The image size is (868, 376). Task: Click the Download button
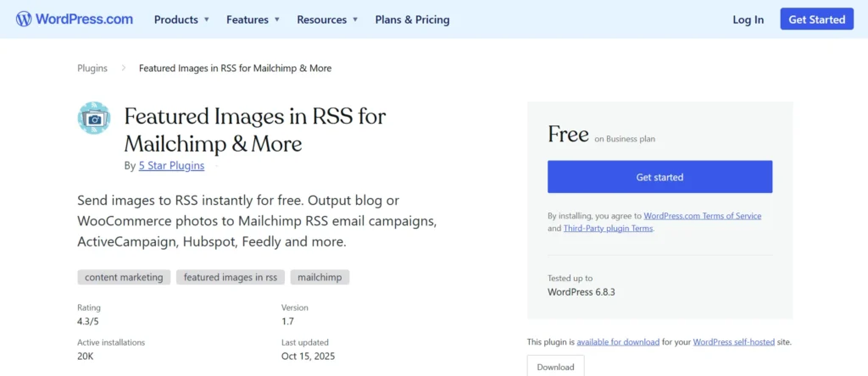pos(555,367)
